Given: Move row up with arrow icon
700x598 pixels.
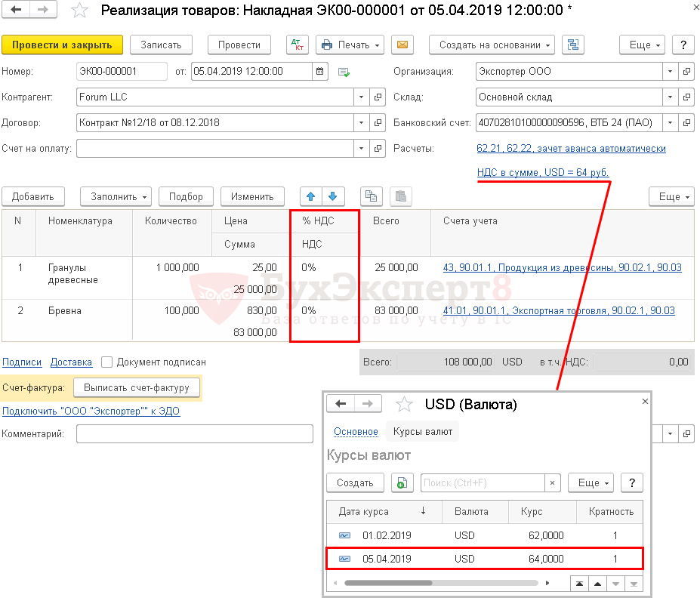Looking at the screenshot, I should click(x=310, y=196).
